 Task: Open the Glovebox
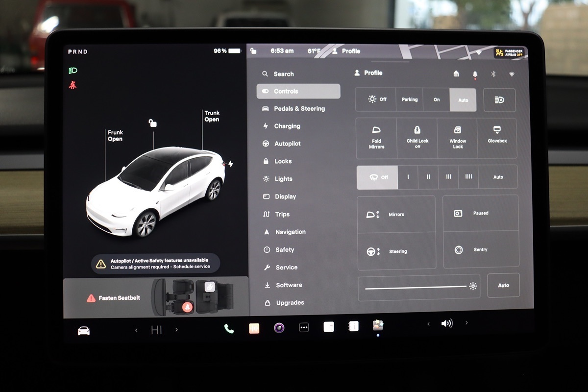(x=496, y=138)
